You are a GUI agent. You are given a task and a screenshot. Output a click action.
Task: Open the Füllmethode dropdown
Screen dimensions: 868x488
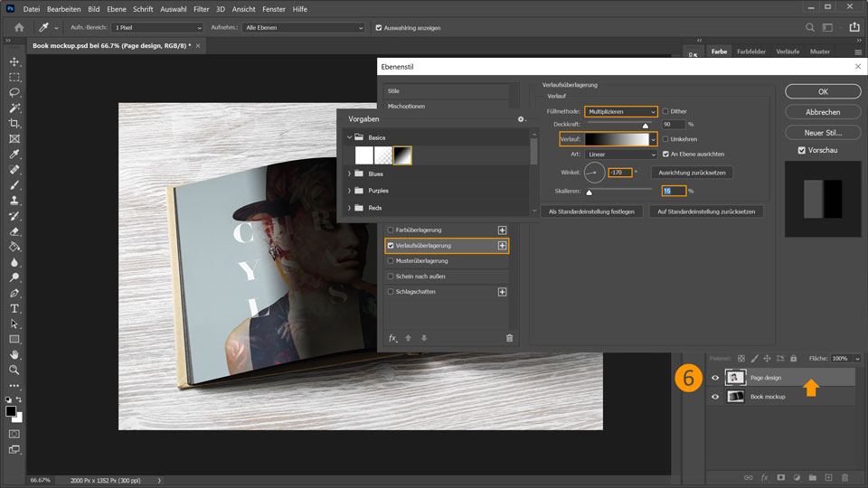tap(620, 111)
